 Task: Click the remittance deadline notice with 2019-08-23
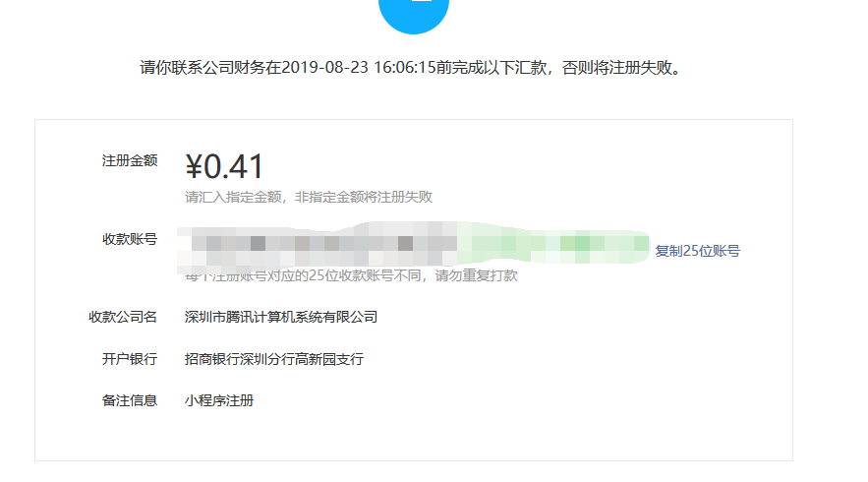click(x=413, y=68)
